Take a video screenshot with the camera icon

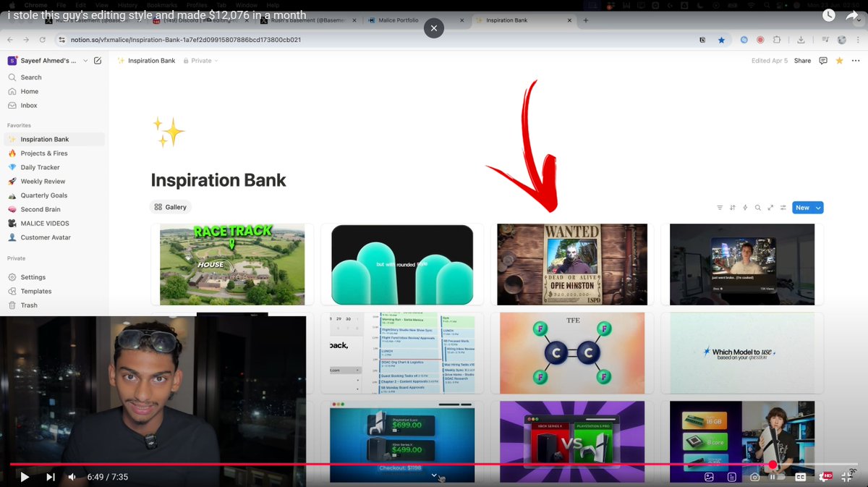pos(754,477)
